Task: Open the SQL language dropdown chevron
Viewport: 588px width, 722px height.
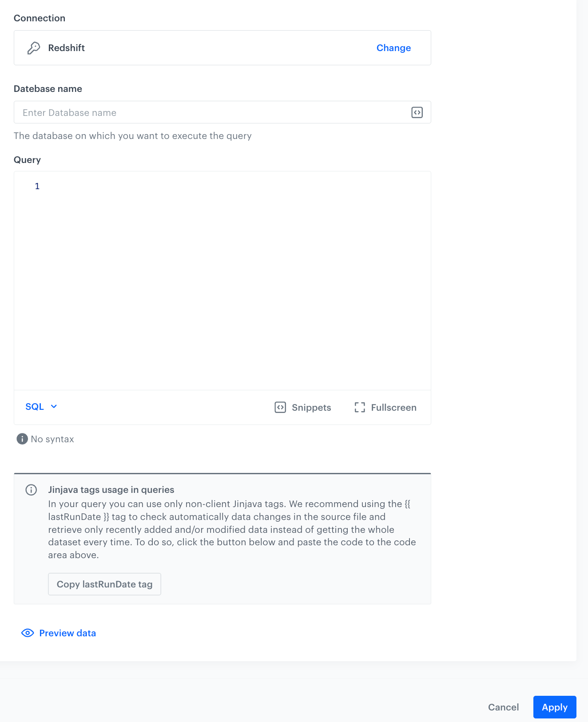Action: [54, 406]
